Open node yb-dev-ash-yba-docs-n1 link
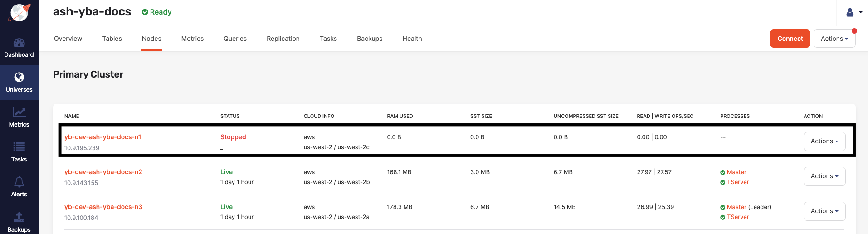The height and width of the screenshot is (234, 868). tap(102, 137)
